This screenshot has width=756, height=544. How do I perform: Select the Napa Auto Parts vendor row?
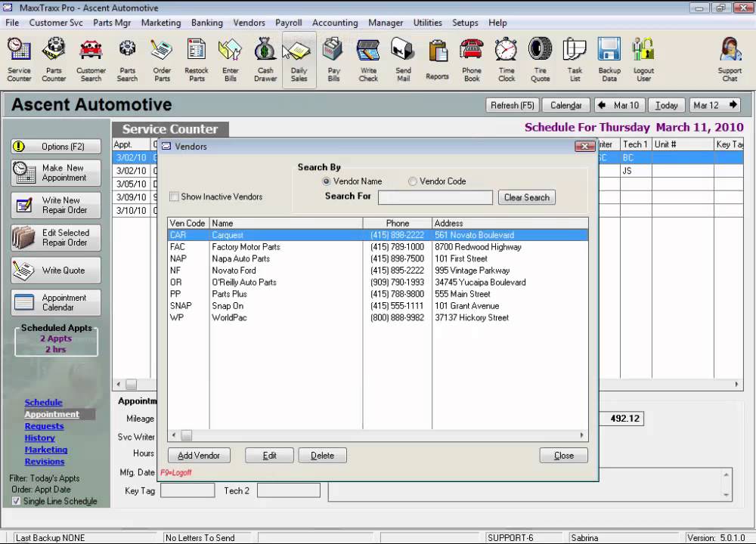[378, 258]
